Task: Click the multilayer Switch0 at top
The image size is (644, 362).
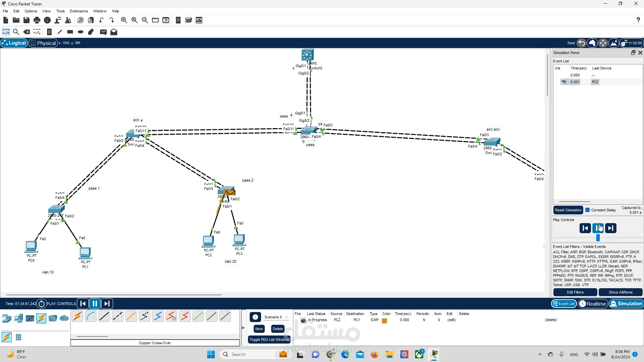Action: tap(307, 55)
